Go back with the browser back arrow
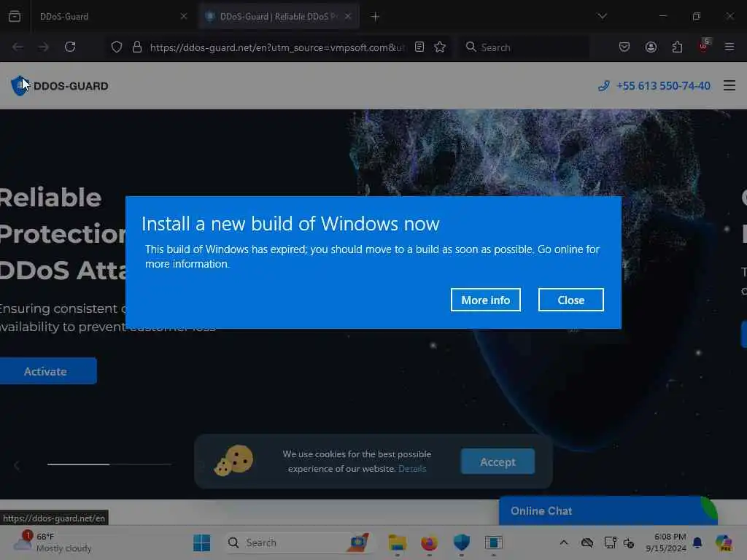The image size is (747, 560). point(18,47)
